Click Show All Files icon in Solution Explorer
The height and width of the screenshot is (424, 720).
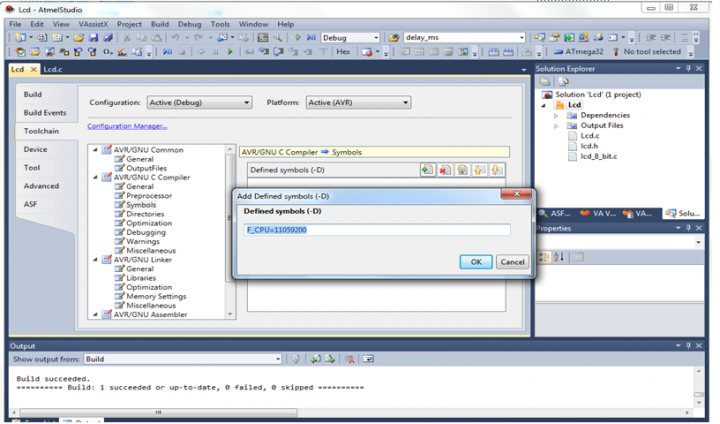coord(563,82)
